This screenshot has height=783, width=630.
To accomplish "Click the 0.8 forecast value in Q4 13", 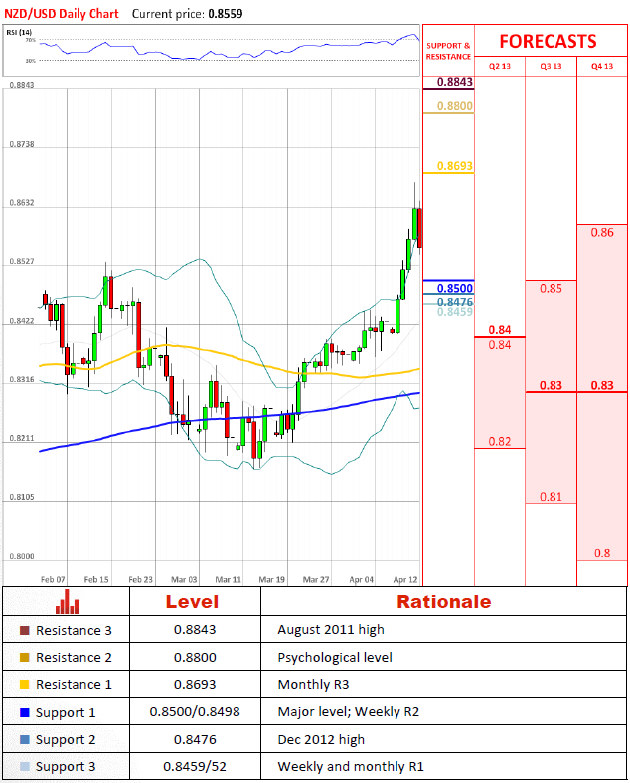I will [x=602, y=553].
